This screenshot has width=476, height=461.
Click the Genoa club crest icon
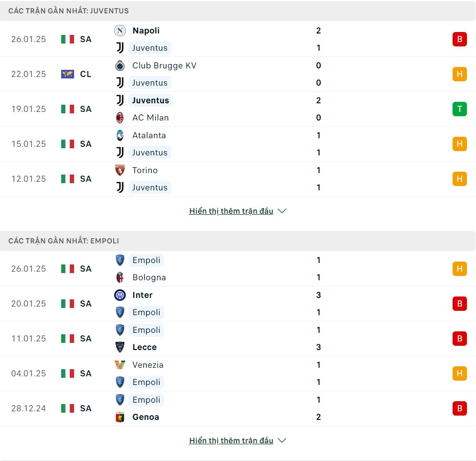[120, 417]
